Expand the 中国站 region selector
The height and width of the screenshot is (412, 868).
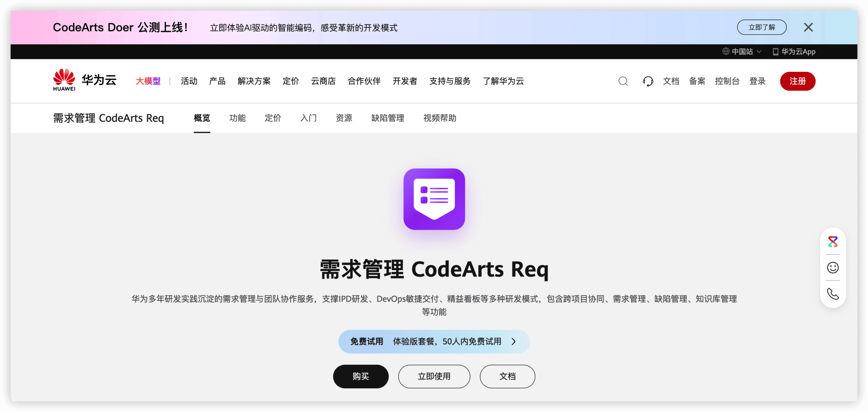pyautogui.click(x=742, y=52)
